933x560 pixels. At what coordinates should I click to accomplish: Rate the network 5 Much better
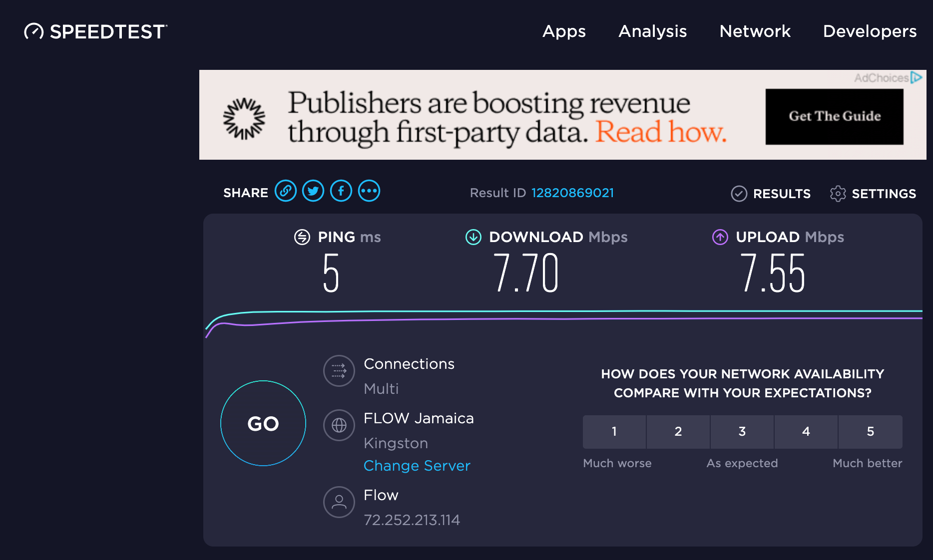coord(870,432)
